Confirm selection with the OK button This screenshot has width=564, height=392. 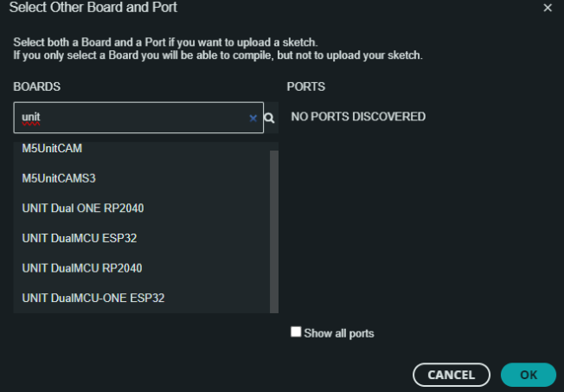[x=528, y=375]
